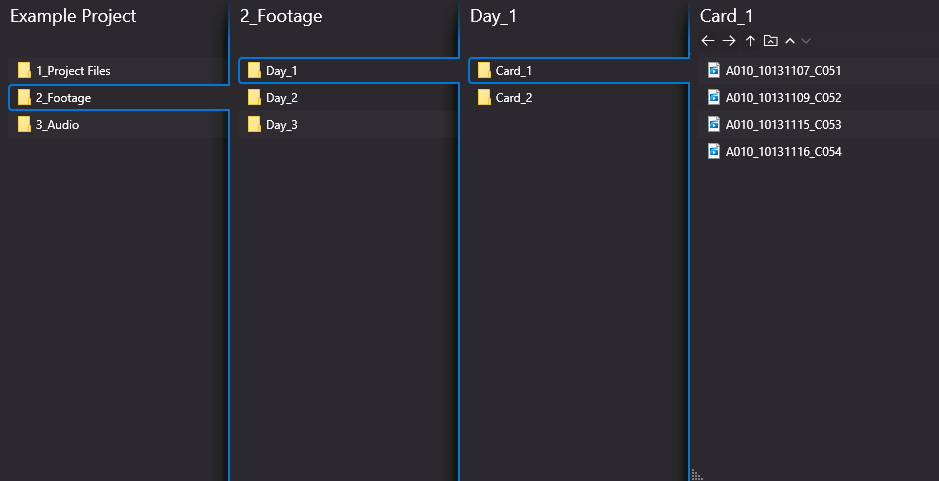Go up one level with the up arrow
The image size is (939, 481).
point(750,41)
